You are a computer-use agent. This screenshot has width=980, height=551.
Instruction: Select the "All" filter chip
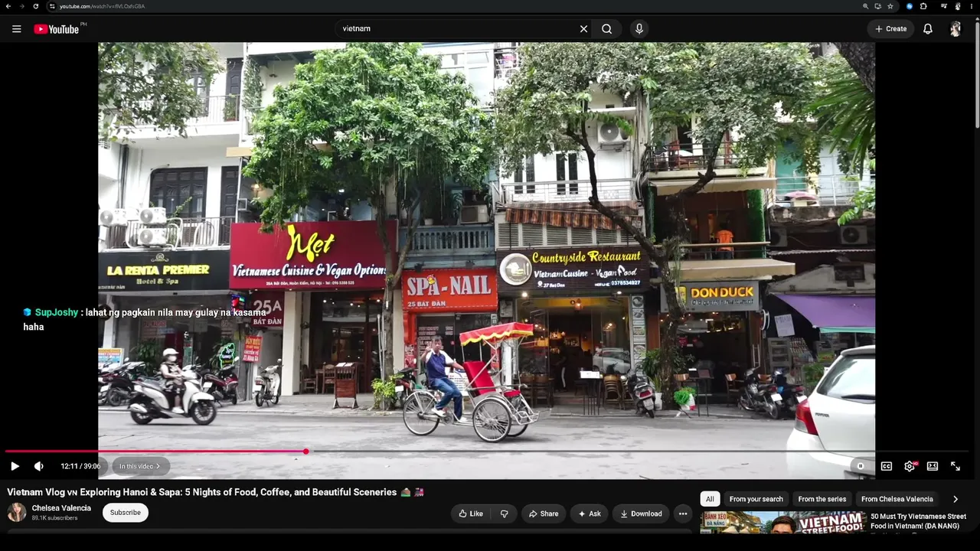tap(710, 499)
